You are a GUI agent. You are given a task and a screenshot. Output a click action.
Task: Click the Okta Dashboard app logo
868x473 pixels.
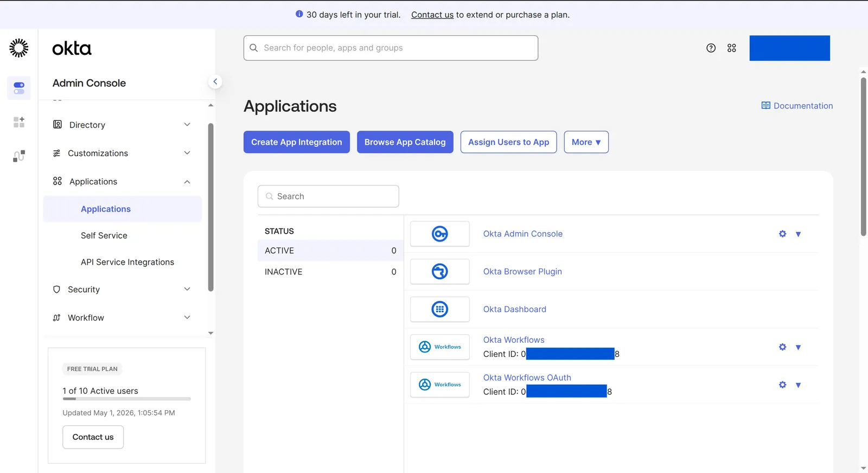pyautogui.click(x=440, y=309)
